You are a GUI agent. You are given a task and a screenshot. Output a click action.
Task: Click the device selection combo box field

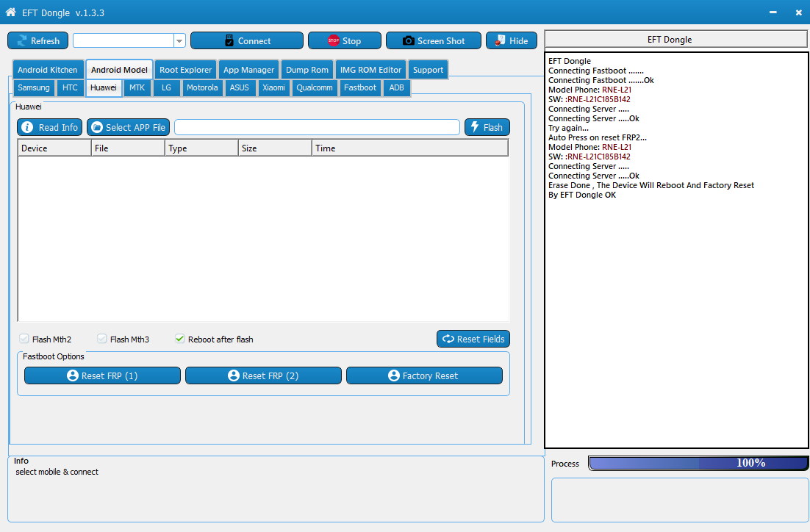tap(123, 41)
